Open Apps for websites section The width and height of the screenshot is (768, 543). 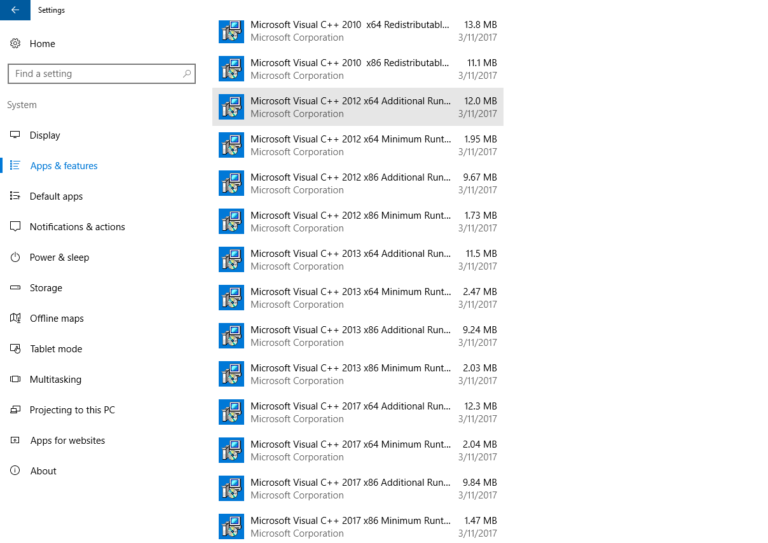pos(68,440)
